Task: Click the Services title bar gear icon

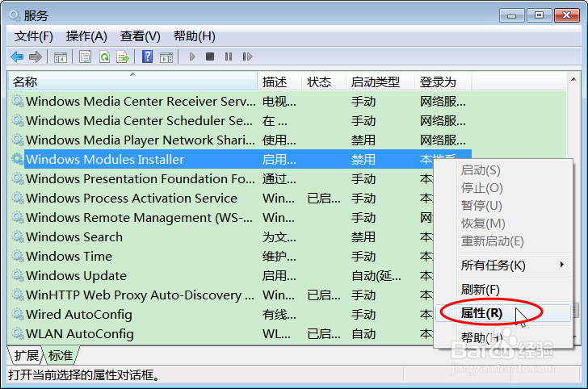Action: pyautogui.click(x=15, y=16)
